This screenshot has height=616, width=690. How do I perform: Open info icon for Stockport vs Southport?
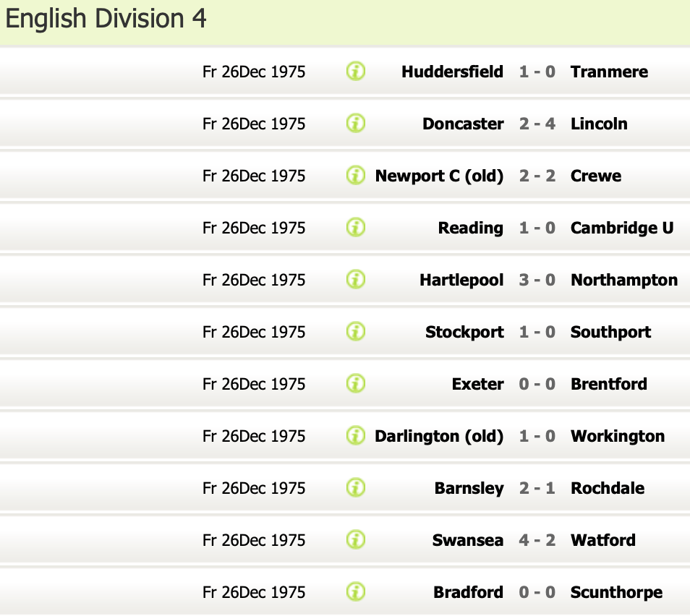click(x=355, y=332)
